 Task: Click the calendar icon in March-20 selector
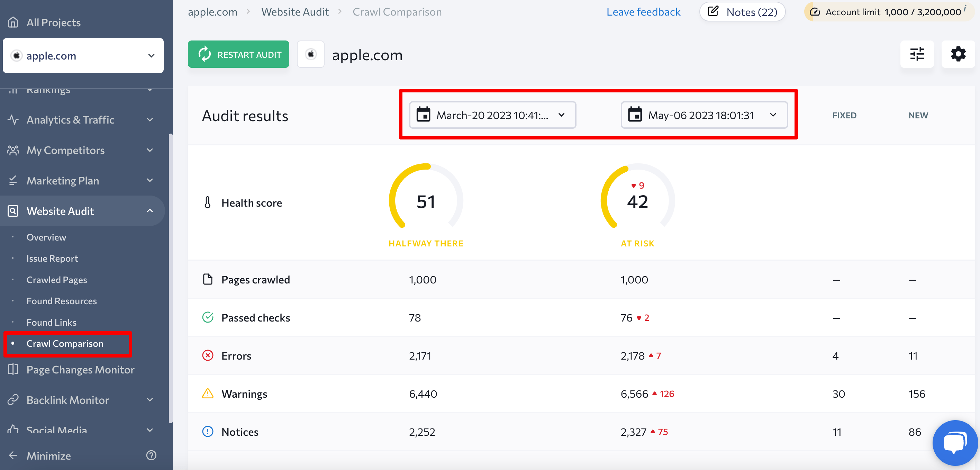(x=423, y=115)
